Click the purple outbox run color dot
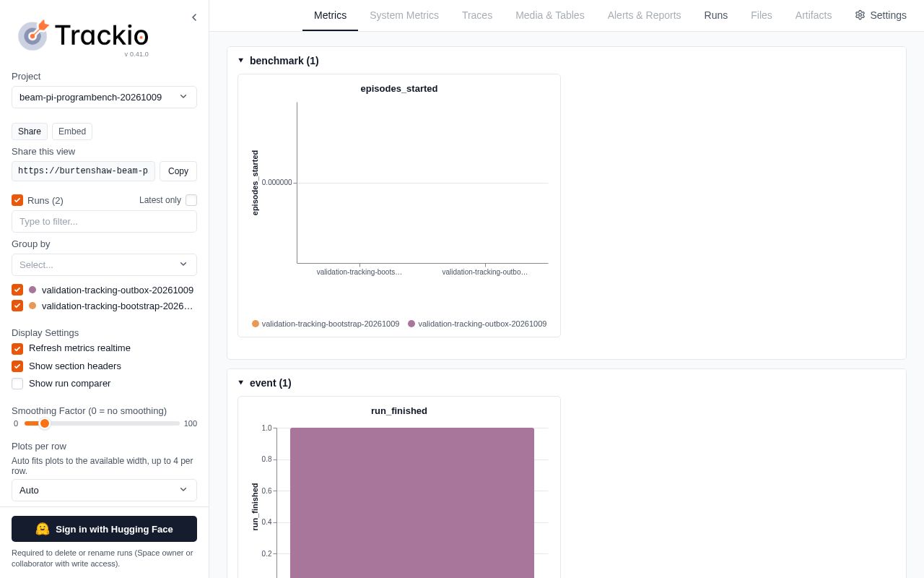The height and width of the screenshot is (578, 924). coord(32,290)
